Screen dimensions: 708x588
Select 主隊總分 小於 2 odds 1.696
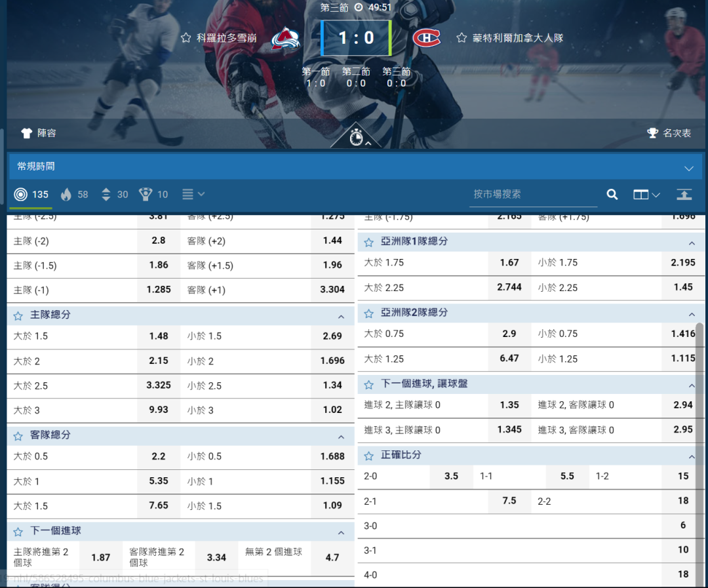click(332, 361)
